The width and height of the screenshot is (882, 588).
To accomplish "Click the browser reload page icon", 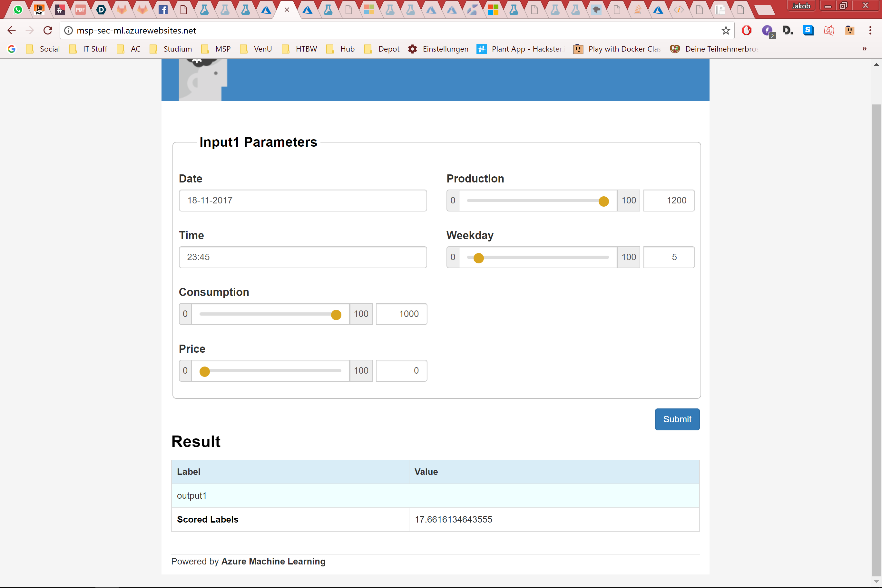I will point(48,30).
